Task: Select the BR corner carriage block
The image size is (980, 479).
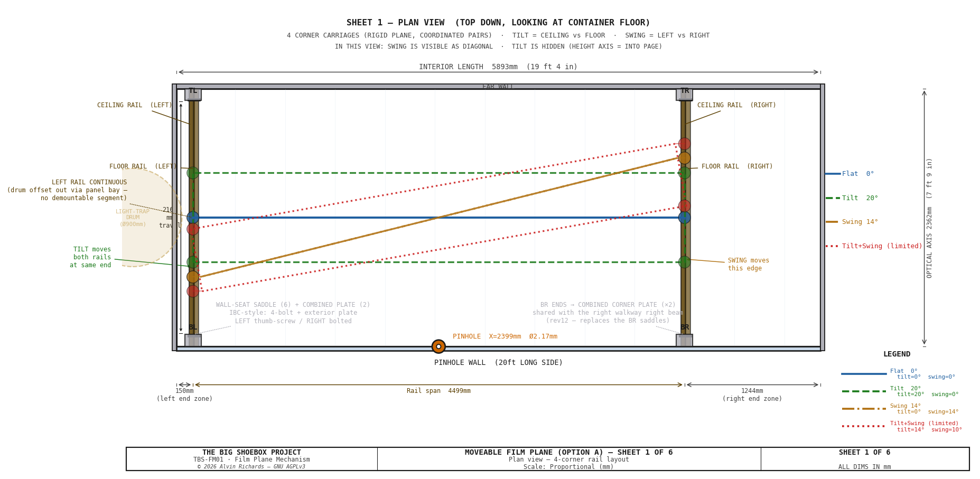Action: coord(684,340)
